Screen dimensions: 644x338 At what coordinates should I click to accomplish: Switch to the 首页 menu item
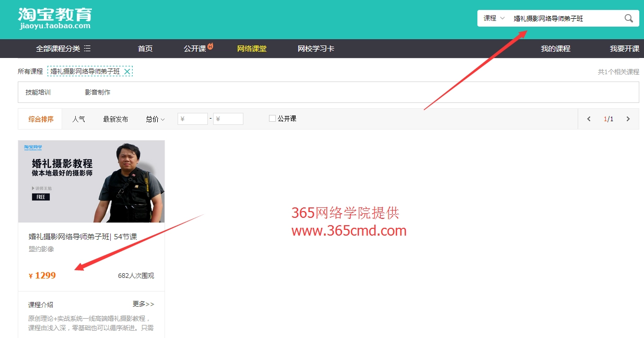coord(145,48)
